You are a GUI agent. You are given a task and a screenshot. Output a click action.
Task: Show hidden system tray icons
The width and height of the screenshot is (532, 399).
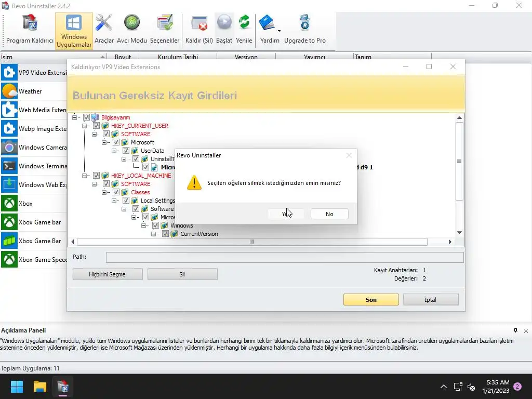click(444, 387)
